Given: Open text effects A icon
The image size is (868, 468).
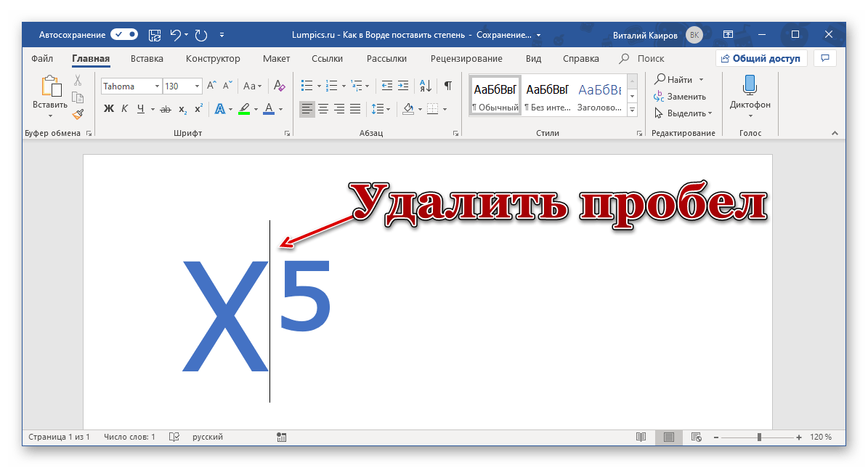Looking at the screenshot, I should (x=220, y=108).
